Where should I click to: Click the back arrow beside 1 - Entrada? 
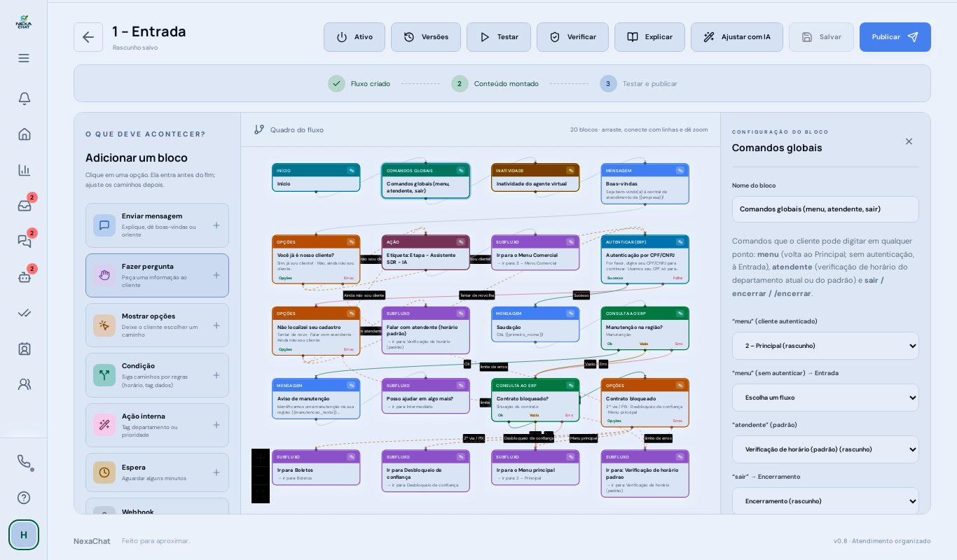click(x=88, y=37)
